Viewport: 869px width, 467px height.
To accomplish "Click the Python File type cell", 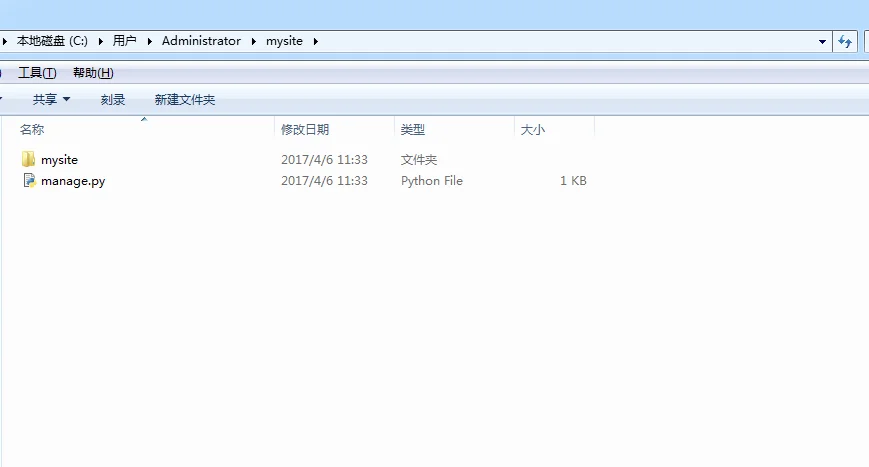I will (x=432, y=181).
